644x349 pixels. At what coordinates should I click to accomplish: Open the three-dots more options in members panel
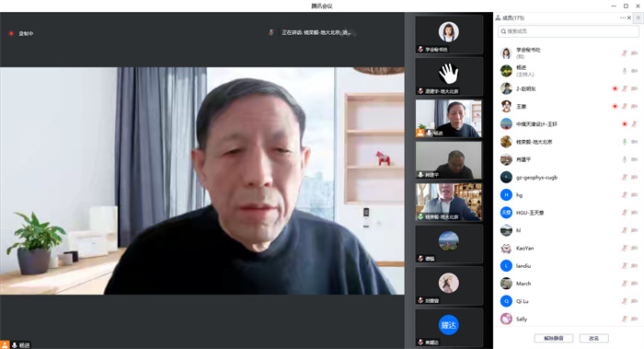click(623, 17)
